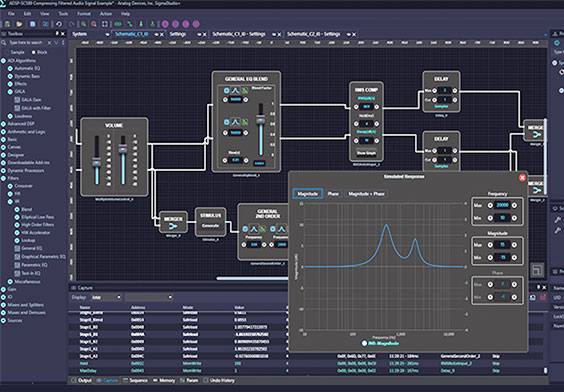The width and height of the screenshot is (564, 392).
Task: Open the Output tab at the bottom
Action: pyautogui.click(x=81, y=380)
